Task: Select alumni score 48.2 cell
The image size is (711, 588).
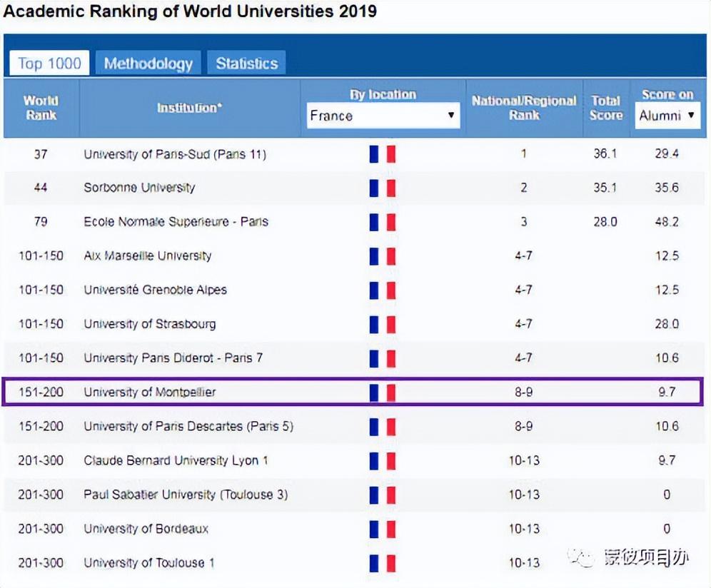Action: coord(667,222)
